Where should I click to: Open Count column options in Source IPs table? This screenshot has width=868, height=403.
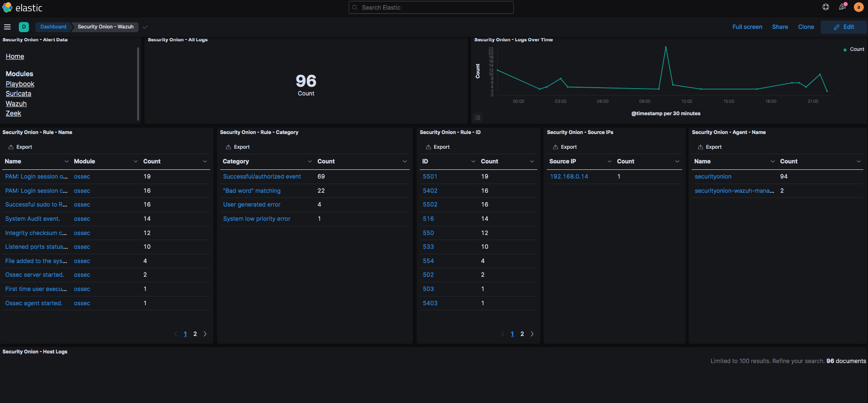coord(677,161)
